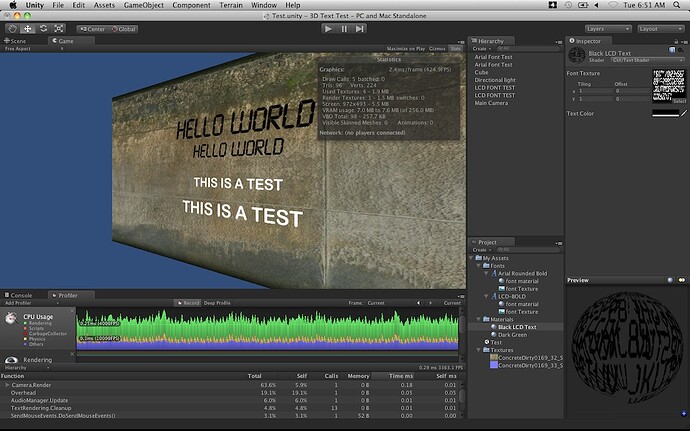Toggle Maximize on Play
The height and width of the screenshot is (431, 690).
(406, 49)
